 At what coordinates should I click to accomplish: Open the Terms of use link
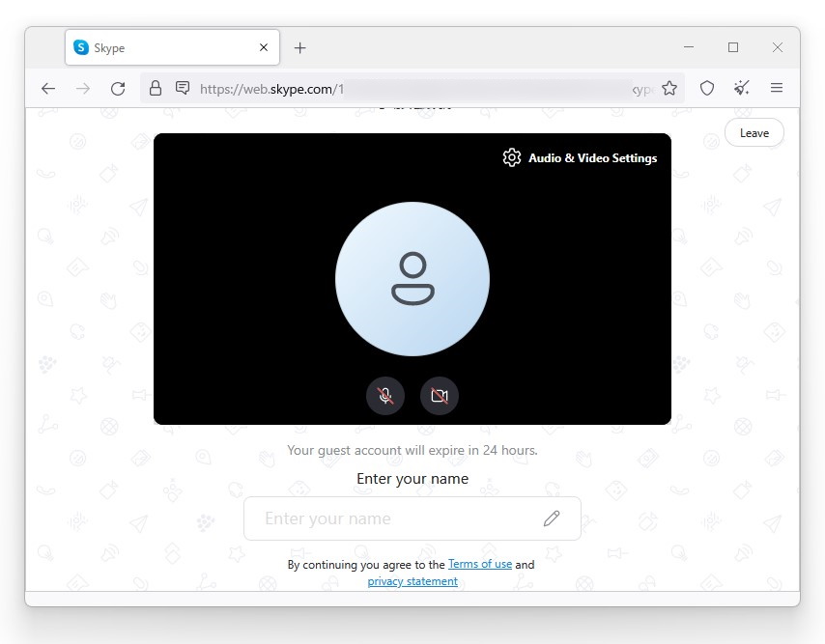479,564
